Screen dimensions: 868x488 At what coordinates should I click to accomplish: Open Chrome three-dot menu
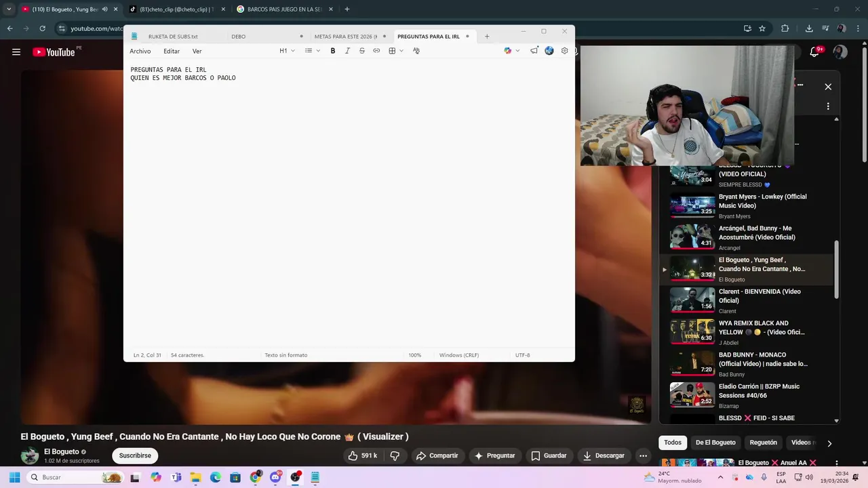point(858,28)
